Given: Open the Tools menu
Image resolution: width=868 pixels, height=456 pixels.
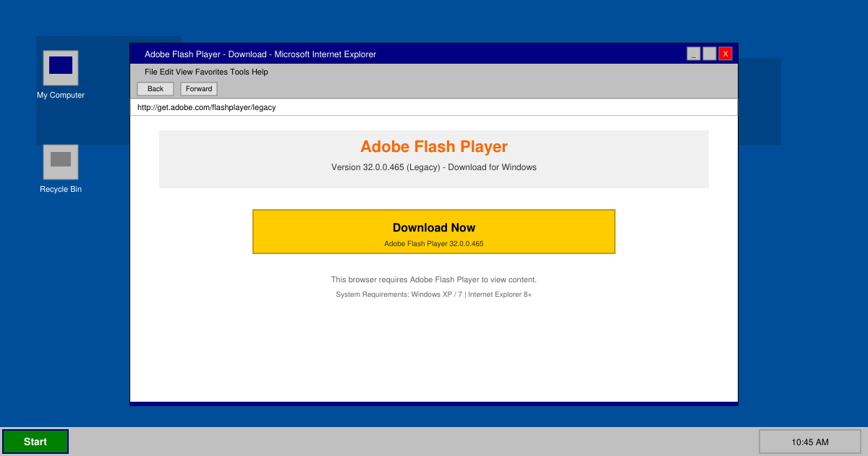Looking at the screenshot, I should point(239,72).
